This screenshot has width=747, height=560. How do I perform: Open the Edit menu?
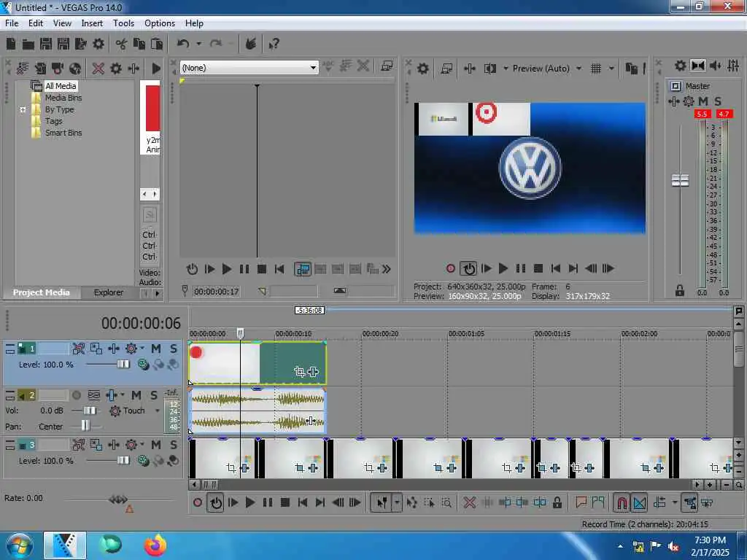pyautogui.click(x=36, y=23)
